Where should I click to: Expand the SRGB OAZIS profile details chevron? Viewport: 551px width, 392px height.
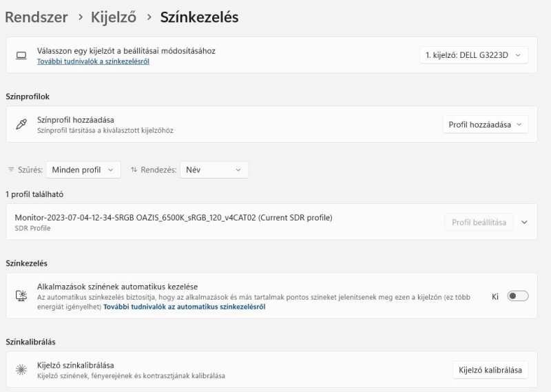point(524,223)
